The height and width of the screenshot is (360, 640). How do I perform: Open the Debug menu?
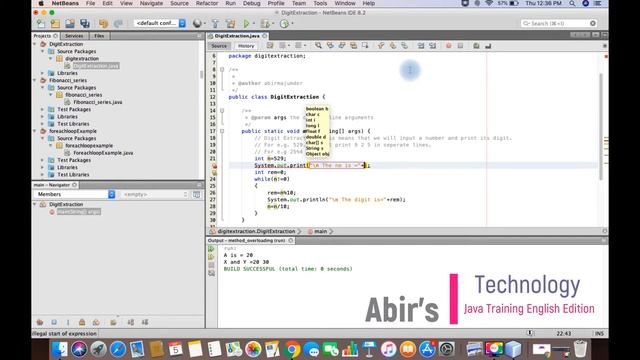(251, 3)
